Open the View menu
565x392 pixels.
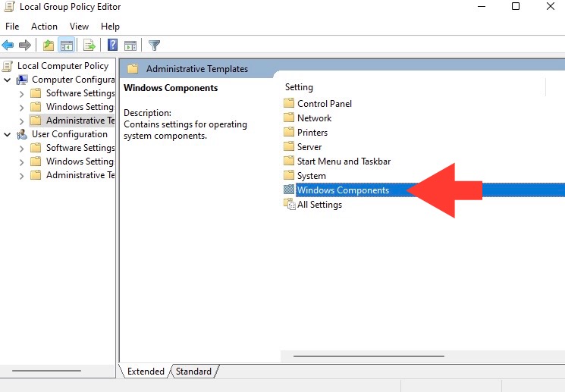point(79,27)
